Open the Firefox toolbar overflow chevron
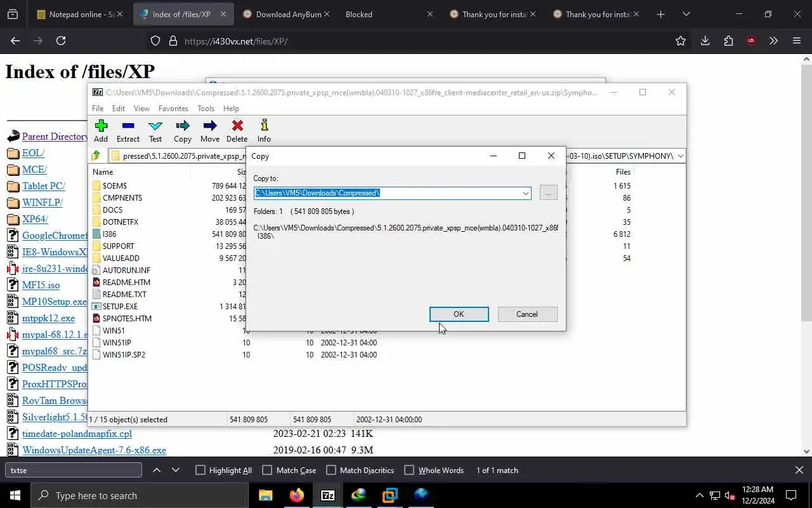The image size is (812, 508). coord(773,41)
